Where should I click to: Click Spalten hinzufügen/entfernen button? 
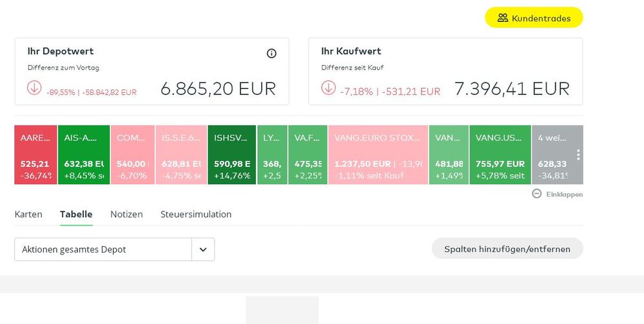point(507,249)
